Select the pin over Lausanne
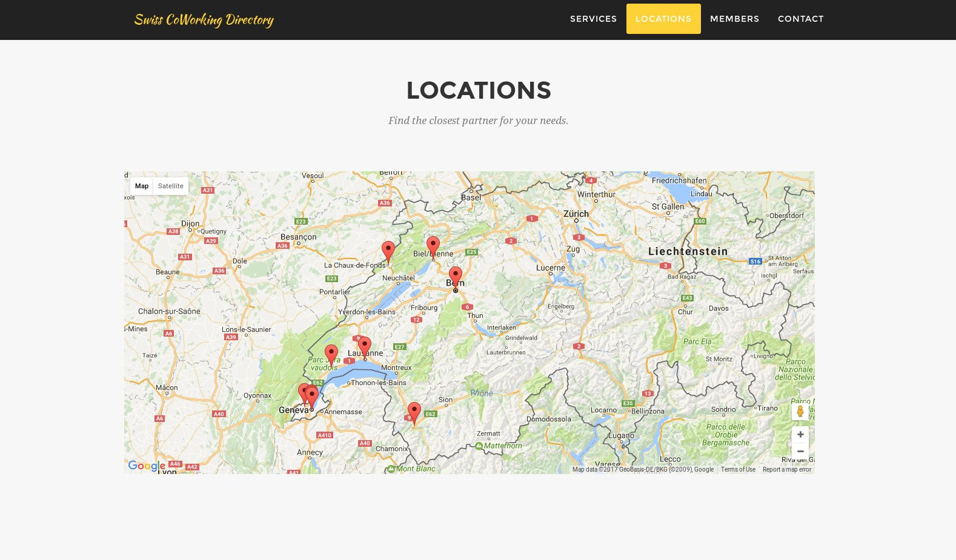Screen dimensions: 956x560 (x=364, y=346)
